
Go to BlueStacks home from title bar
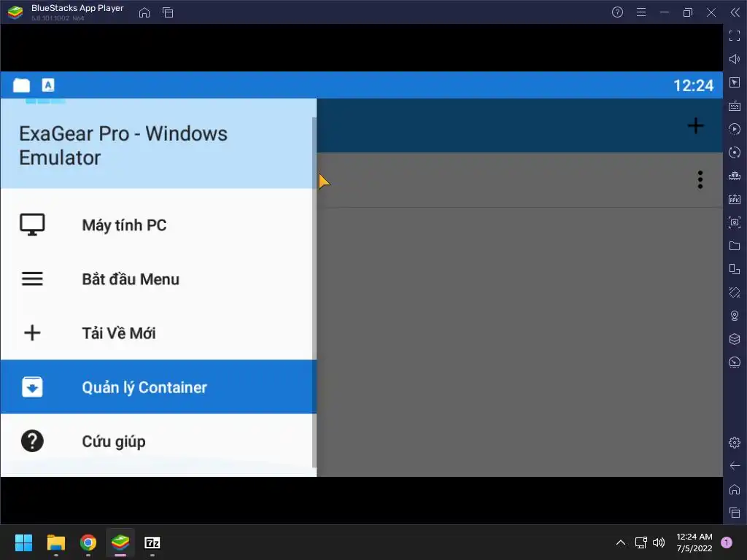[144, 12]
